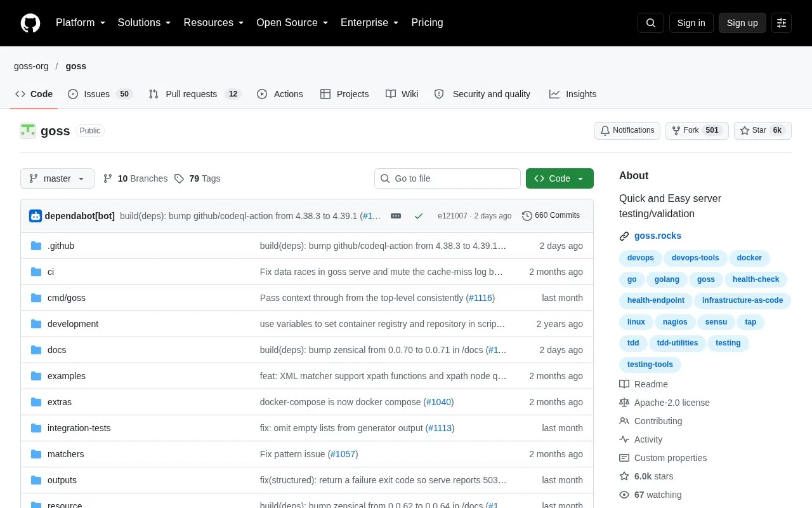Open the cmd/goss folder icon
This screenshot has width=812, height=508.
click(x=36, y=298)
